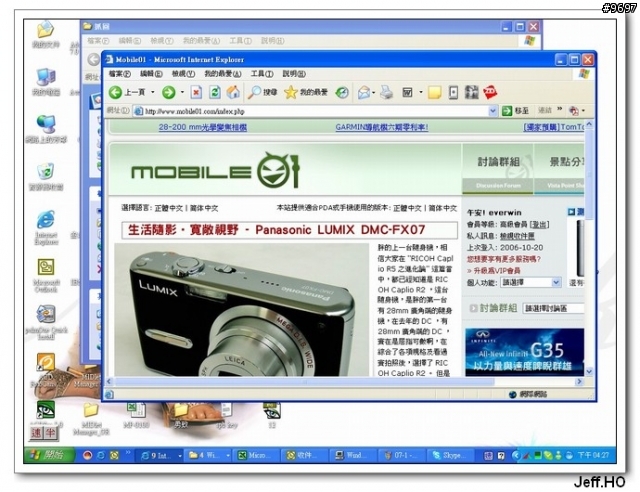Switch to the 收件 Outlook taskbar button
Image resolution: width=640 pixels, height=492 pixels.
point(304,455)
